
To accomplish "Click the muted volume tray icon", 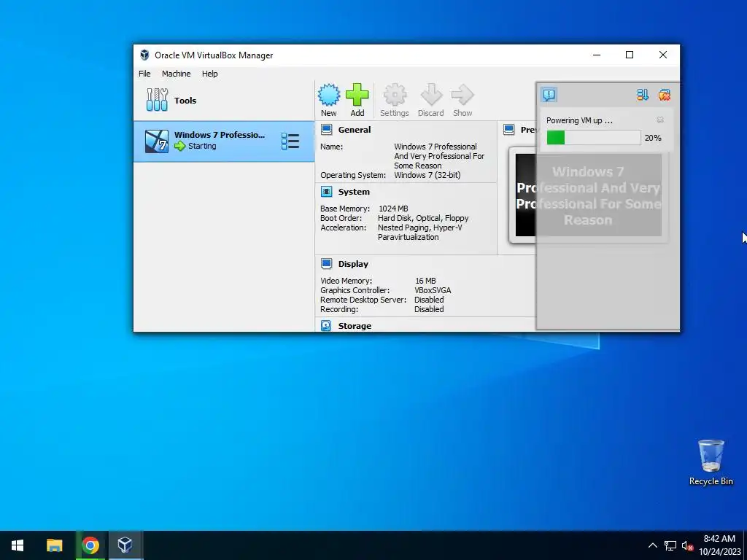I will [687, 545].
